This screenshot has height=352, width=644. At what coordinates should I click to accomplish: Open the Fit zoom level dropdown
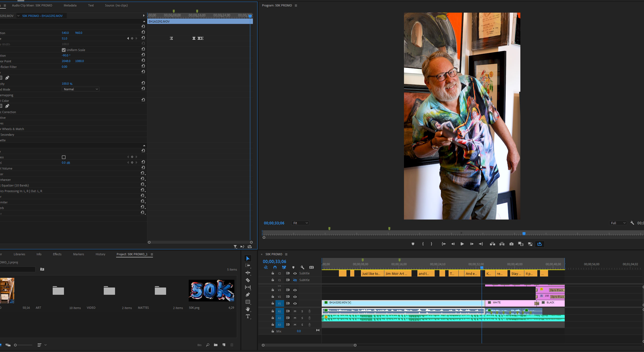click(300, 223)
